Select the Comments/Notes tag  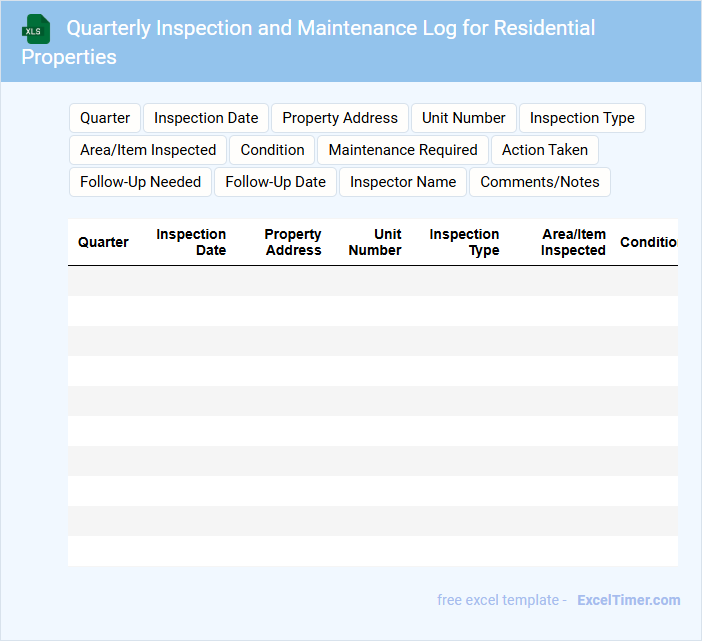click(540, 182)
